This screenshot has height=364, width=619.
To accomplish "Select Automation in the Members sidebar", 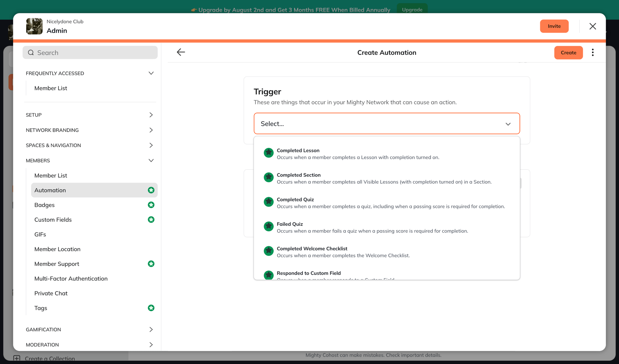I will (50, 190).
